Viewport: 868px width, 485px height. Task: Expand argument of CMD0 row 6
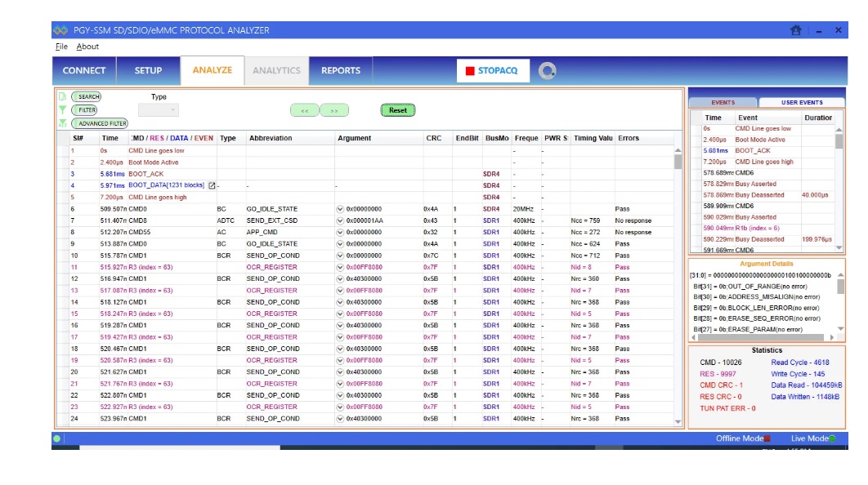point(340,209)
